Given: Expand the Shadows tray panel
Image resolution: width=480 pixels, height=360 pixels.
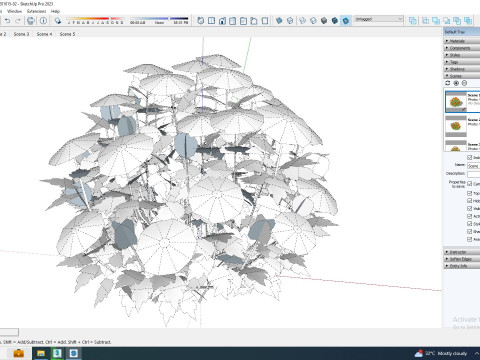Looking at the screenshot, I should click(x=462, y=69).
